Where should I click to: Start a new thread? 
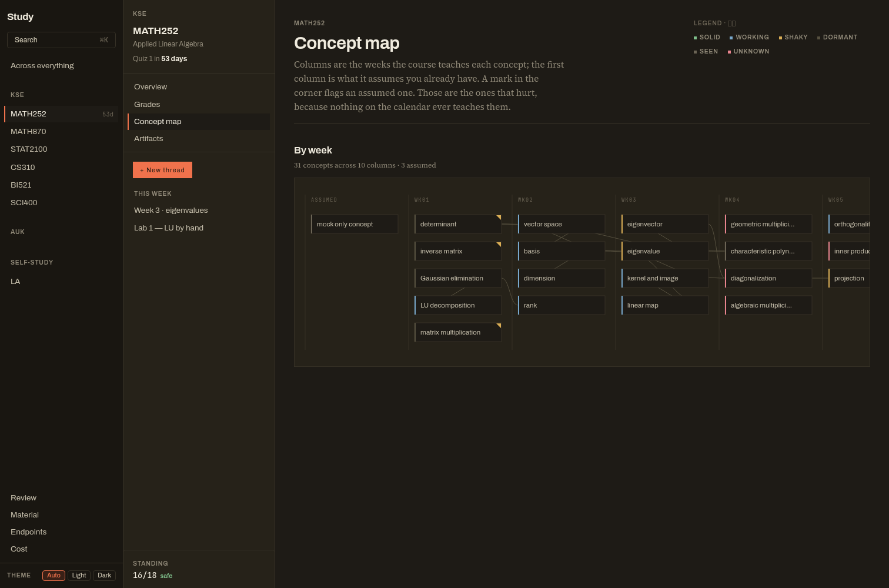[162, 170]
